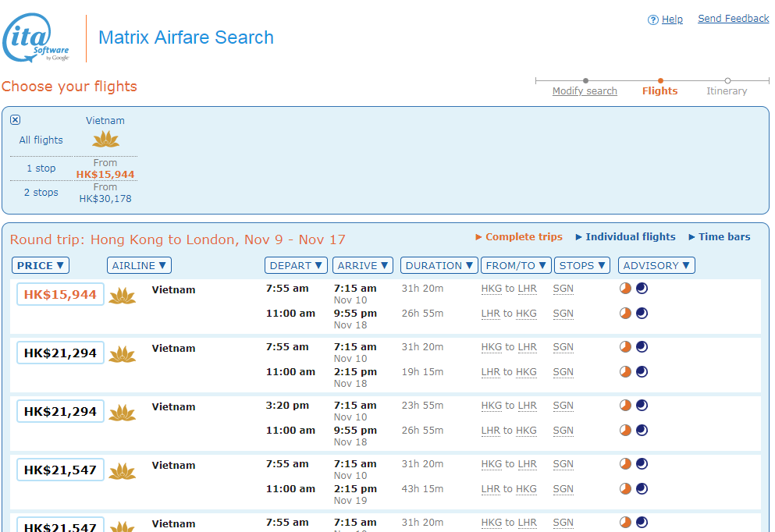
Task: Click HKG airport code in first row
Action: tap(491, 289)
